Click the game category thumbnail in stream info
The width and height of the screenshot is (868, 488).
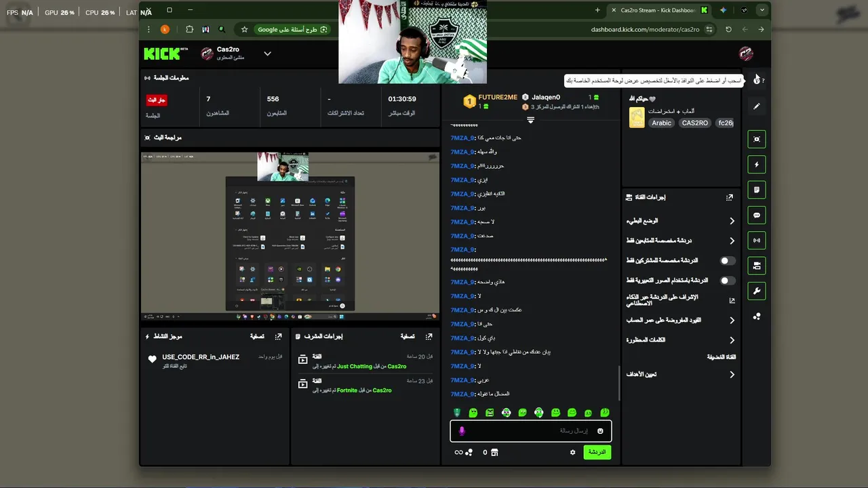click(637, 117)
